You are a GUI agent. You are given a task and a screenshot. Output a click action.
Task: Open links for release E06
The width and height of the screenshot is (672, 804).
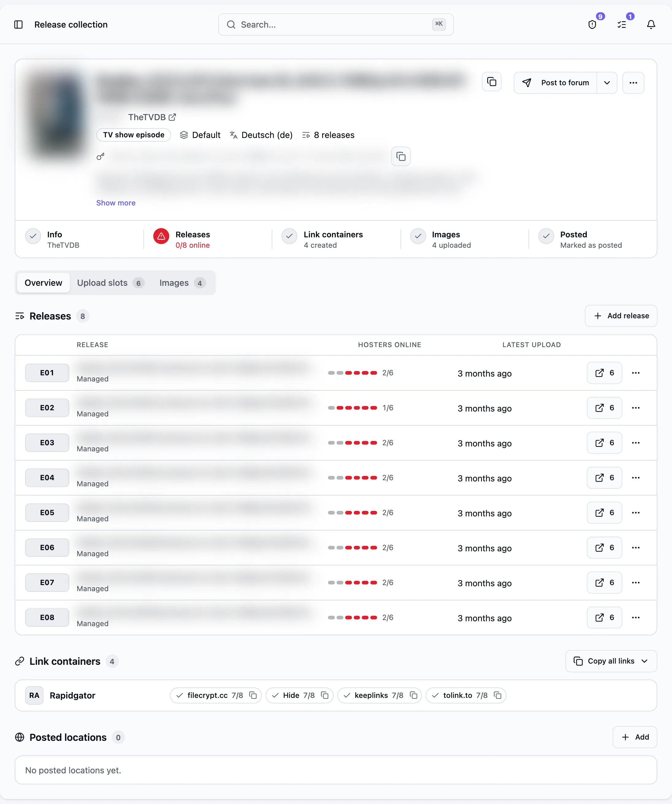pyautogui.click(x=604, y=547)
